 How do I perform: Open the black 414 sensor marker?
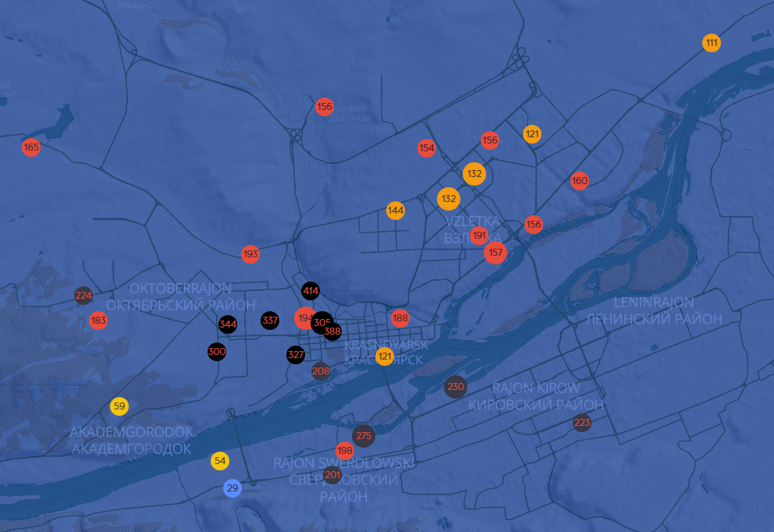coord(311,291)
